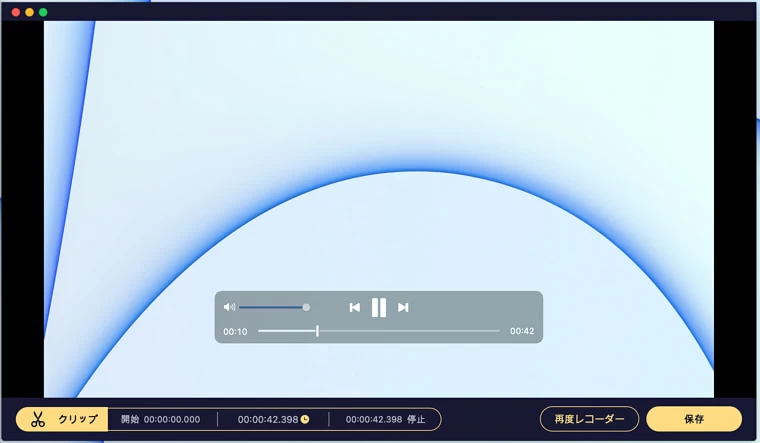This screenshot has height=443, width=760.
Task: Click the 00:42 total time label
Action: point(522,331)
